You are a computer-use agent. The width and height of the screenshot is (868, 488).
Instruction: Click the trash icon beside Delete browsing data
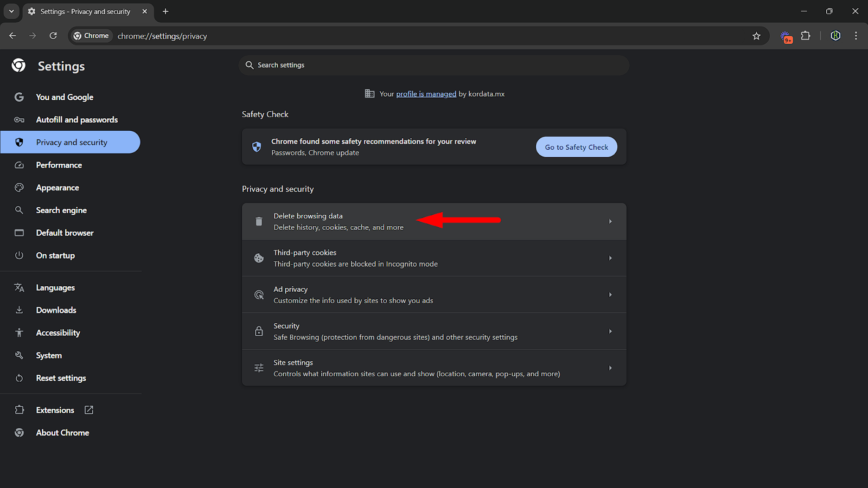[259, 222]
